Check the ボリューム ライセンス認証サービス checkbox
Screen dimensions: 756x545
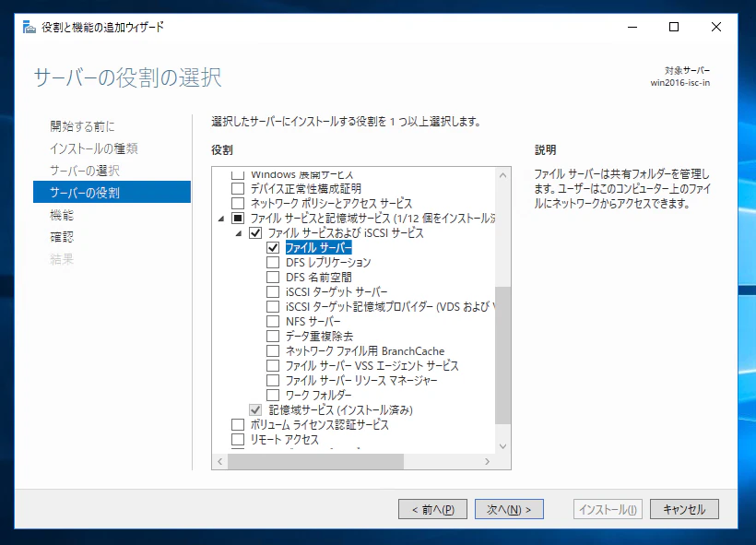238,424
